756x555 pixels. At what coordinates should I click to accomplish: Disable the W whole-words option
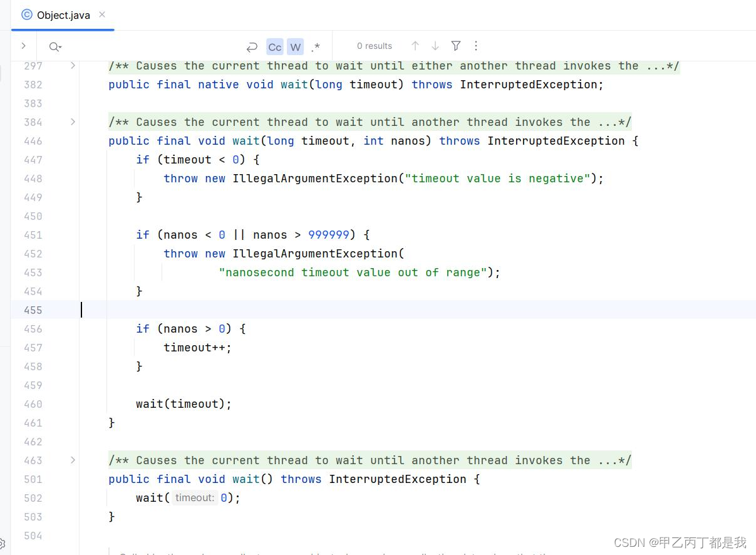tap(295, 46)
